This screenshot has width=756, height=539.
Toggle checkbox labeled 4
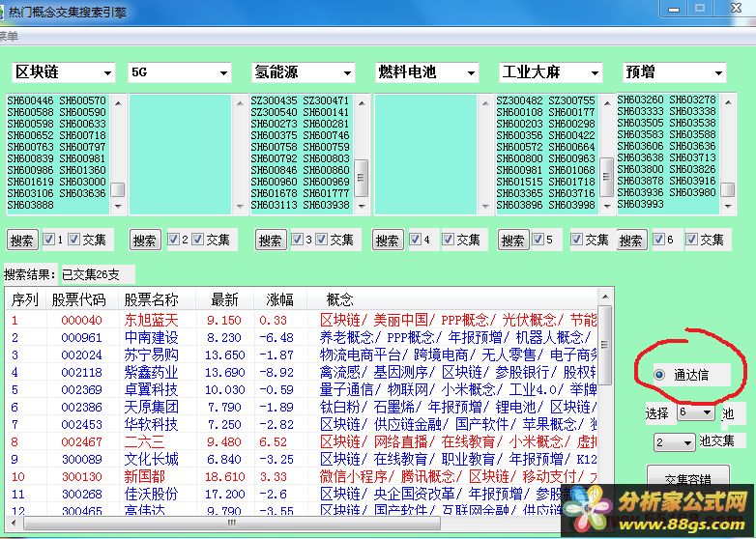[x=415, y=239]
